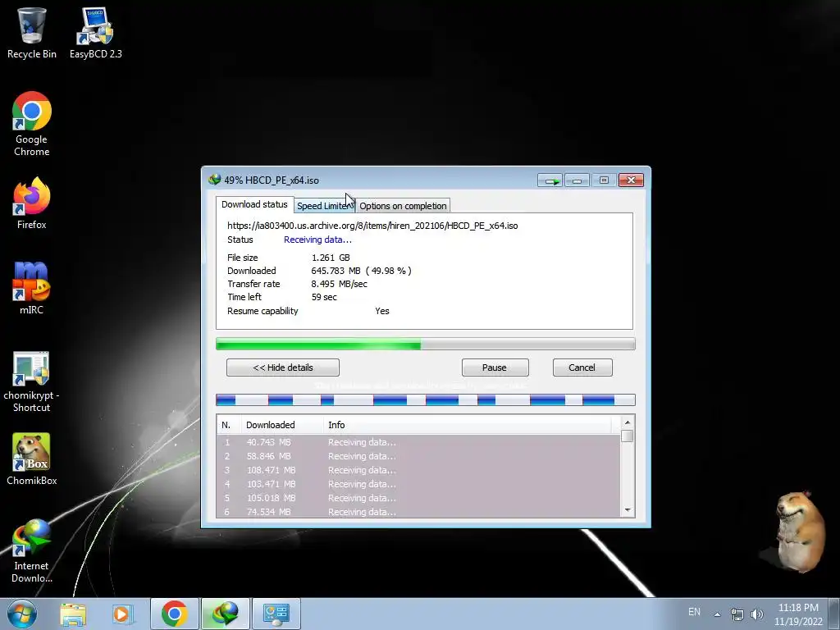The height and width of the screenshot is (630, 840).
Task: Select the Internet Download Manager desktop shortcut
Action: click(x=32, y=550)
